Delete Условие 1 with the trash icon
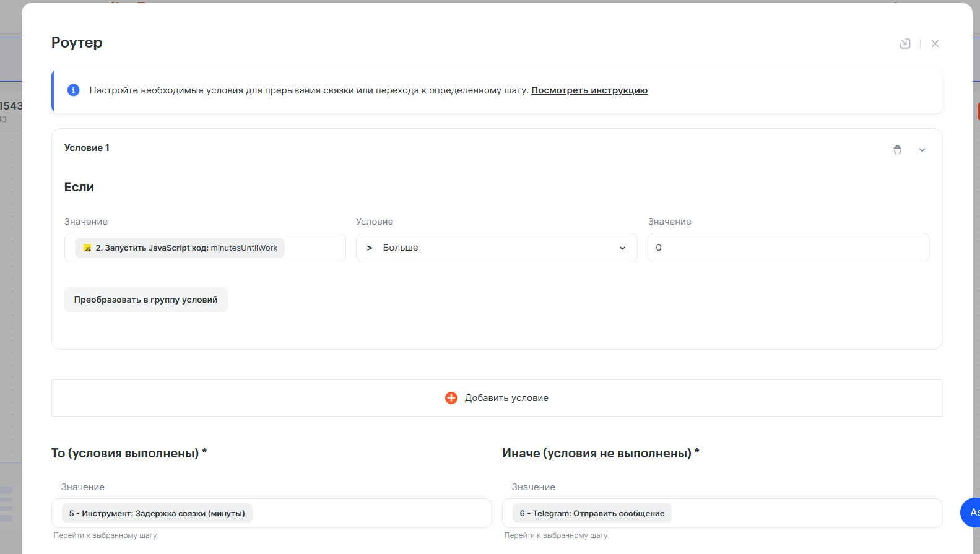The width and height of the screenshot is (980, 554). (x=897, y=150)
